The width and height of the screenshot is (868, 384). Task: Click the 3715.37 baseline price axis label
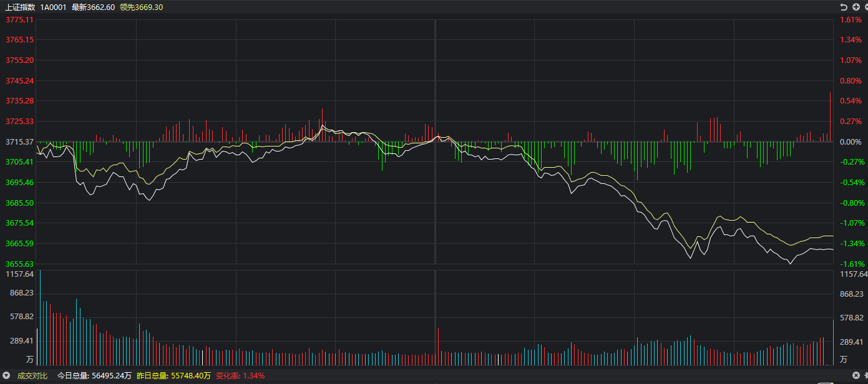pos(19,142)
